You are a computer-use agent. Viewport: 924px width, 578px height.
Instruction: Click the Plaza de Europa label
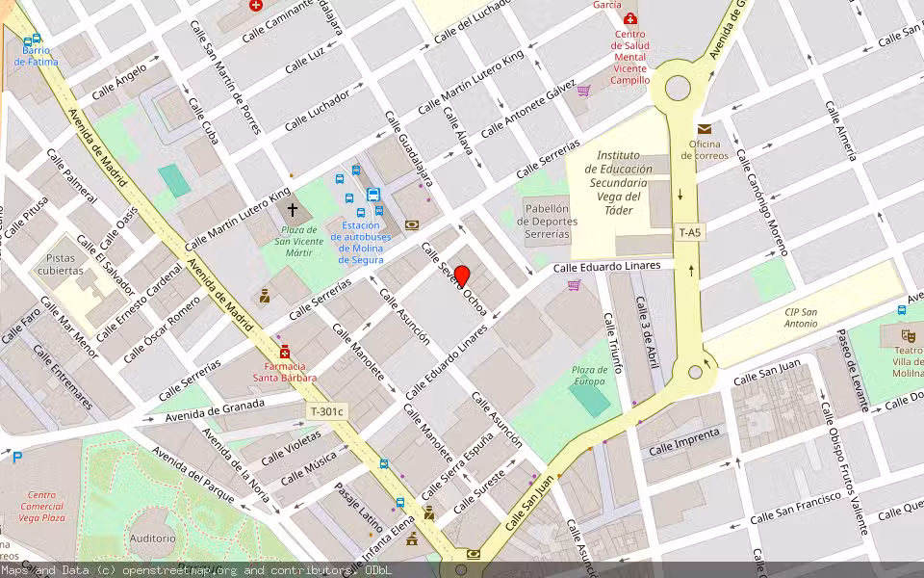coord(589,376)
